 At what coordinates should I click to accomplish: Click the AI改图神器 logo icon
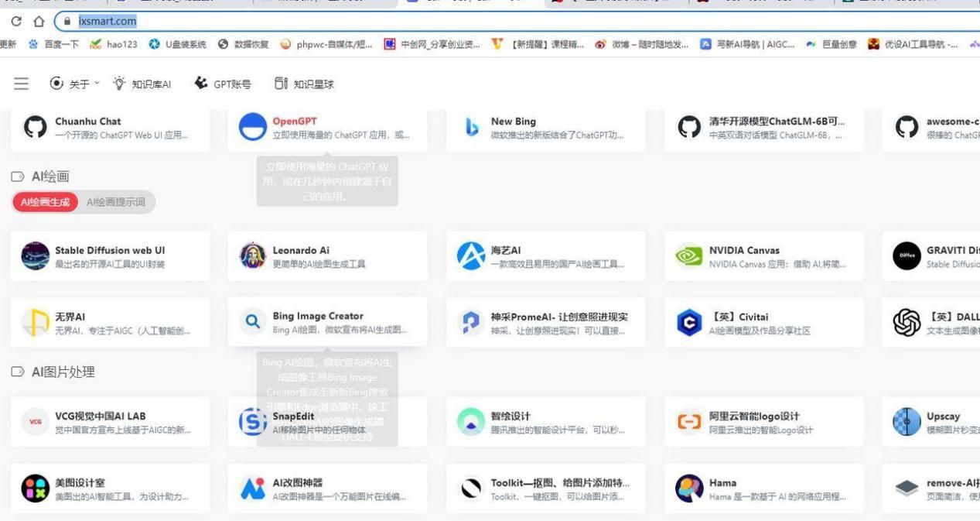tap(253, 488)
